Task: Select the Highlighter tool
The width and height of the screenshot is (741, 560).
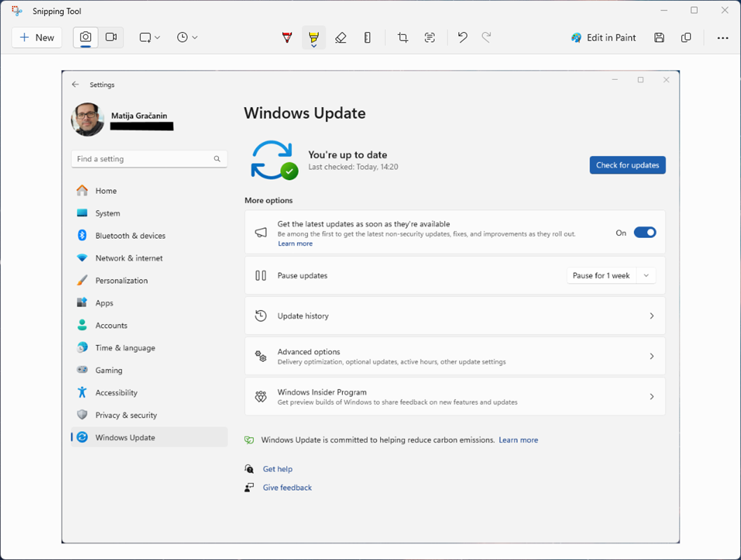Action: [313, 37]
